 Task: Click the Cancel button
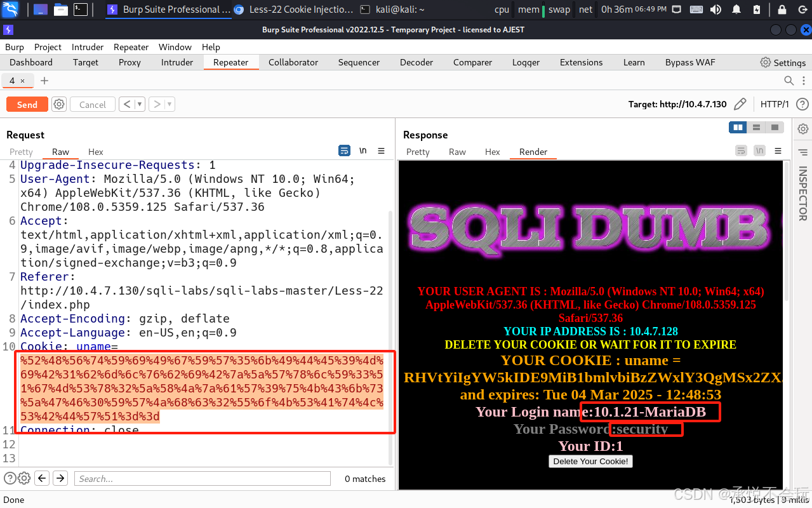[93, 104]
